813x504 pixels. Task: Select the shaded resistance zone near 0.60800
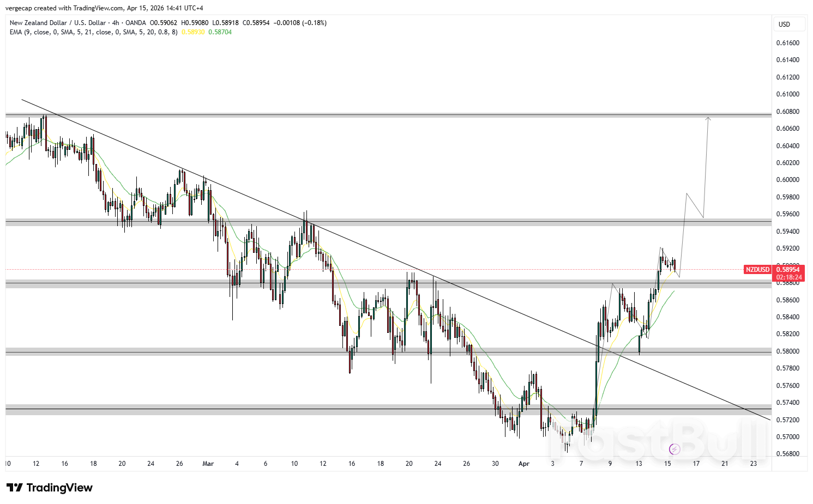pos(382,115)
